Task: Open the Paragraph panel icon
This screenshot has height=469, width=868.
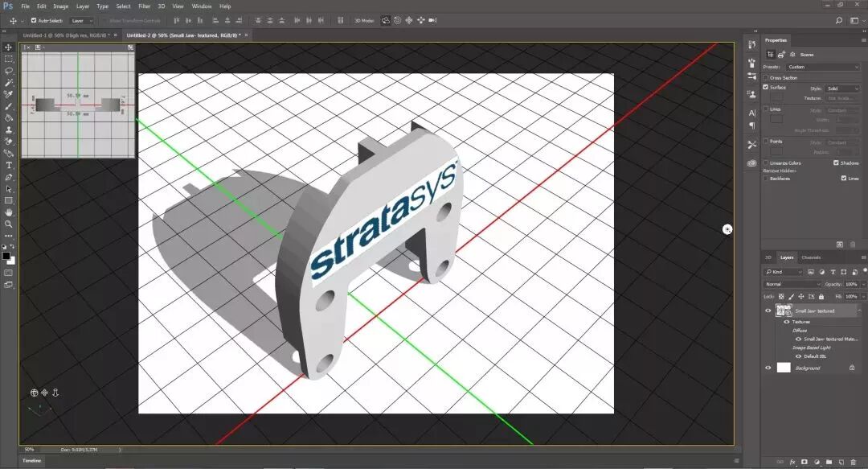Action: pyautogui.click(x=751, y=125)
